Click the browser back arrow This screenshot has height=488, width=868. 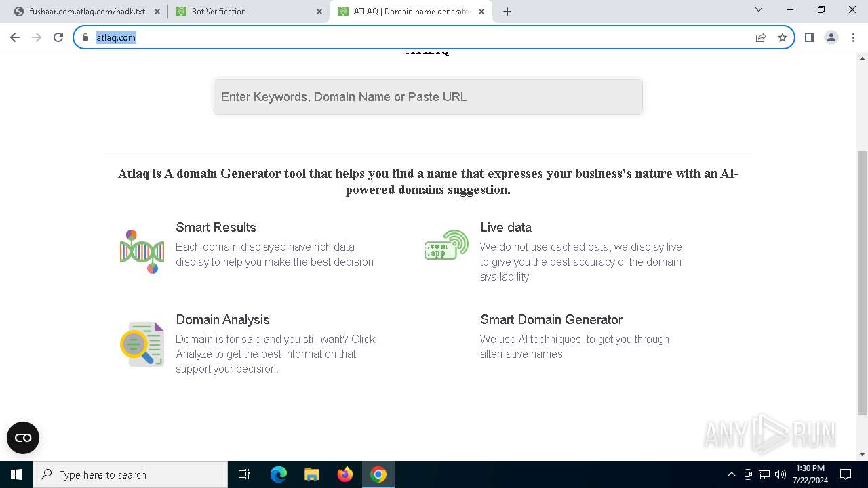pyautogui.click(x=15, y=37)
